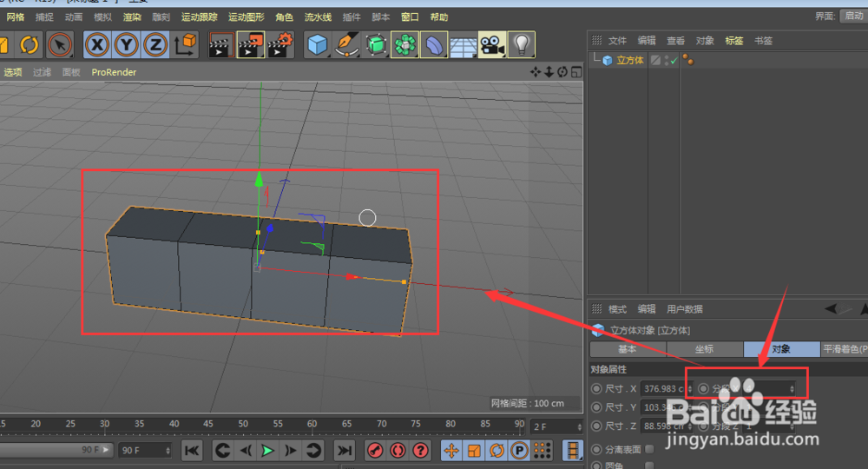Activate the recent tool cursor icon

(x=60, y=45)
